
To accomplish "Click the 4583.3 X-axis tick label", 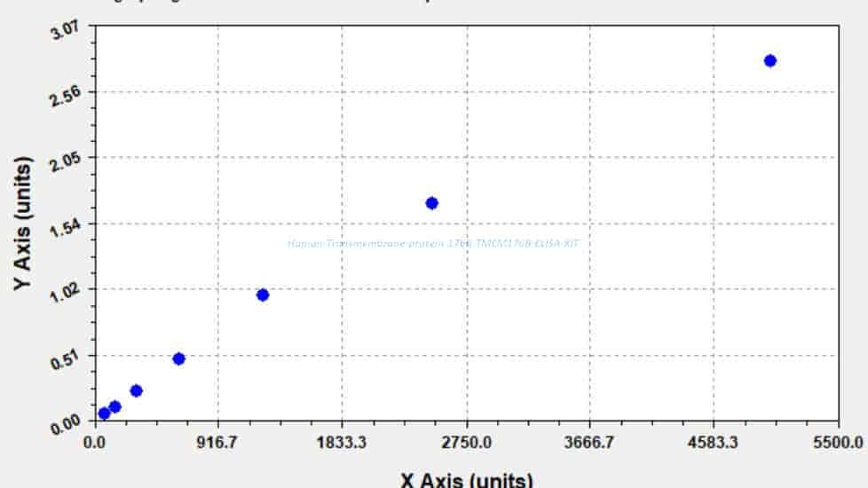I will tap(713, 443).
